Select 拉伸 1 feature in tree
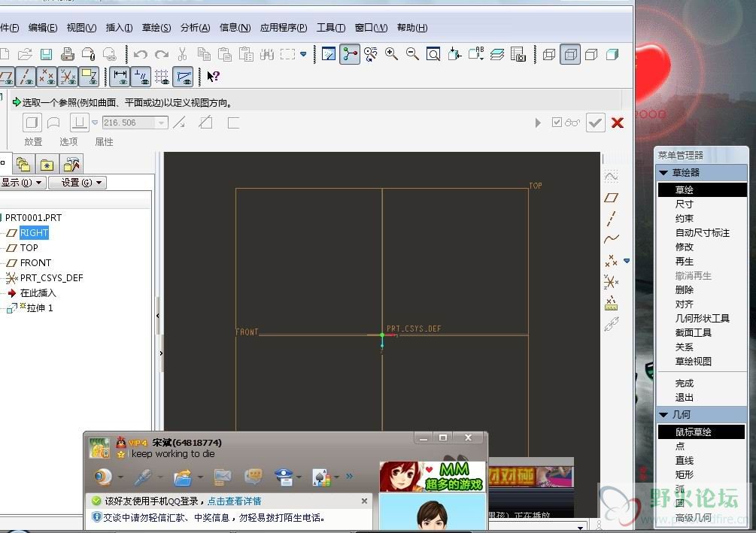 [40, 308]
